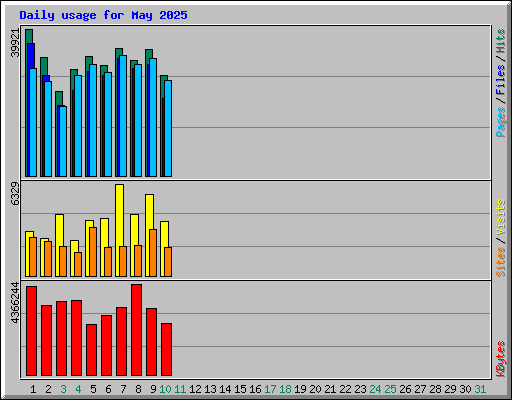512x400 pixels.
Task: Click the cyan Pages bar for day 5
Action: tap(93, 120)
